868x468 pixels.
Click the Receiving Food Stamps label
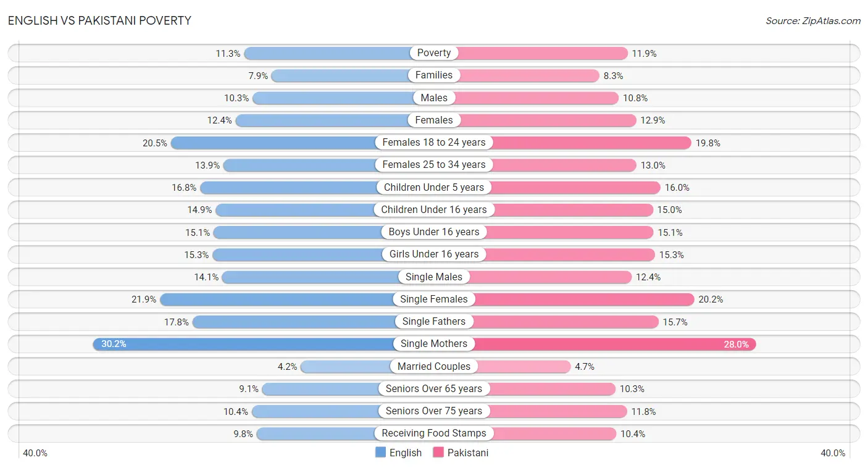[434, 433]
